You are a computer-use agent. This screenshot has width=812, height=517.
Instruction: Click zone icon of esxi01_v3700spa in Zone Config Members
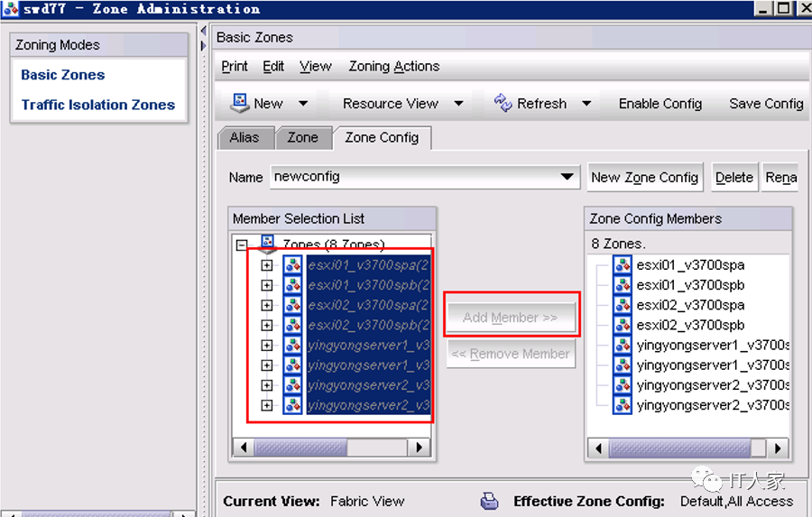[x=622, y=264]
